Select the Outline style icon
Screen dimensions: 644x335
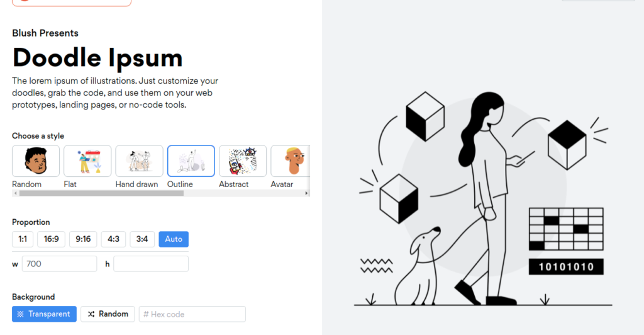[x=191, y=161]
